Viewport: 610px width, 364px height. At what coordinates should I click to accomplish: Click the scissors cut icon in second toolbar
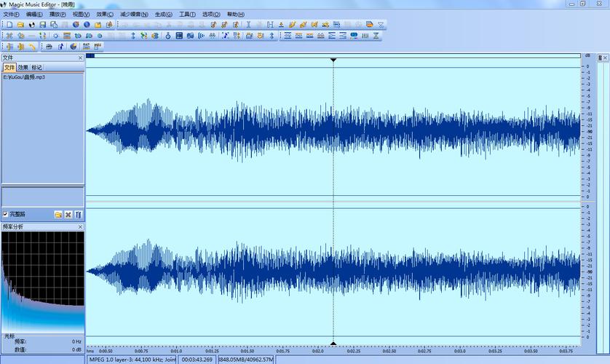click(x=9, y=36)
